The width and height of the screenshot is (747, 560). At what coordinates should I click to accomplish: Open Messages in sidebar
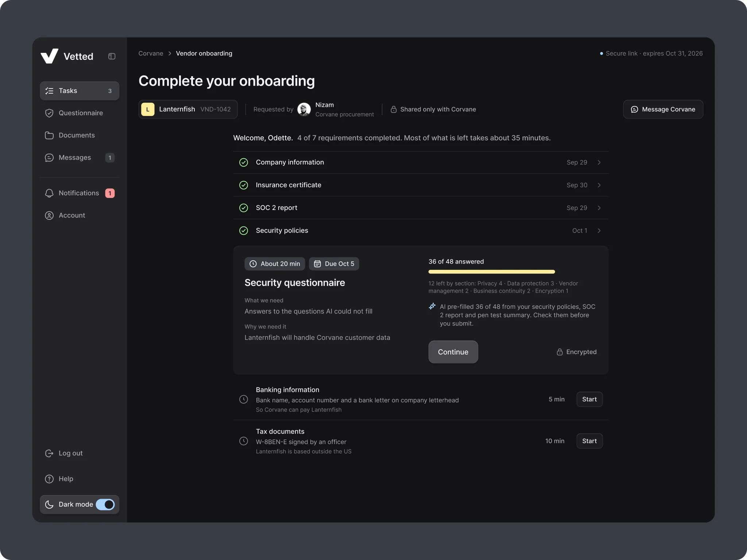80,157
